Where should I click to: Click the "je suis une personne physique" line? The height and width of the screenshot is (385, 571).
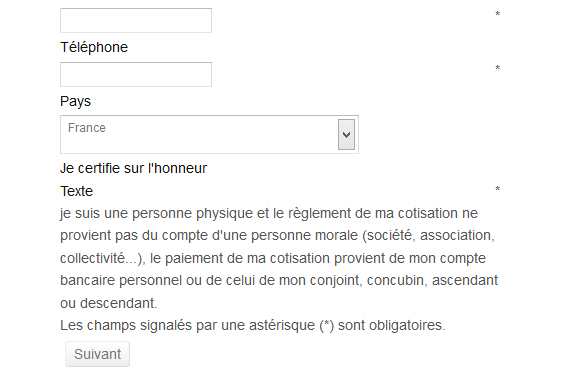tap(269, 213)
